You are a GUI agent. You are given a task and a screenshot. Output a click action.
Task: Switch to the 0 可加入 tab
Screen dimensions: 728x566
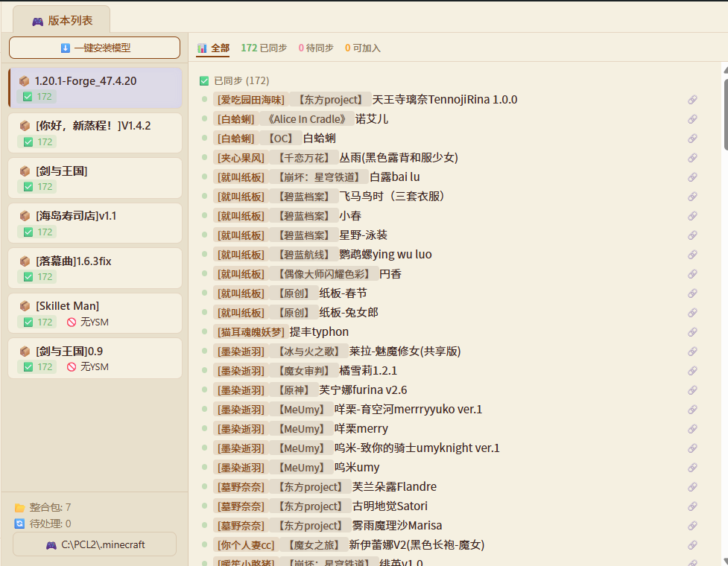[x=362, y=48]
